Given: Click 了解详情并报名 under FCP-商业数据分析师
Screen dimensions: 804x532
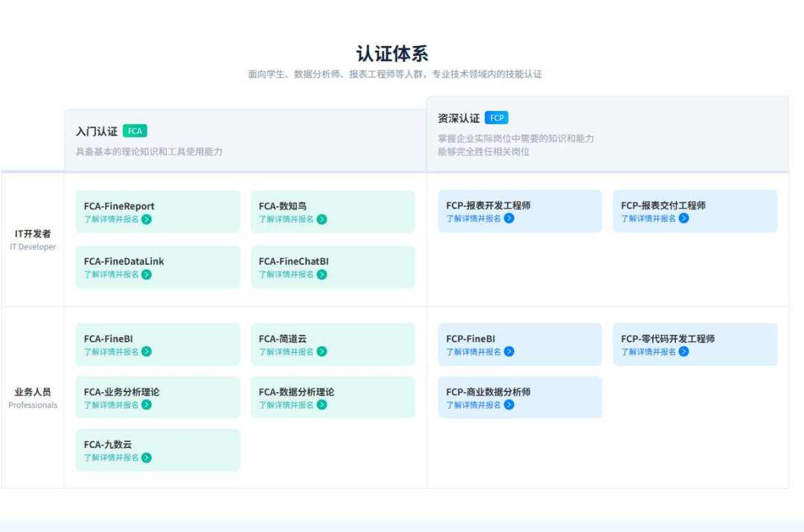Looking at the screenshot, I should click(473, 405).
